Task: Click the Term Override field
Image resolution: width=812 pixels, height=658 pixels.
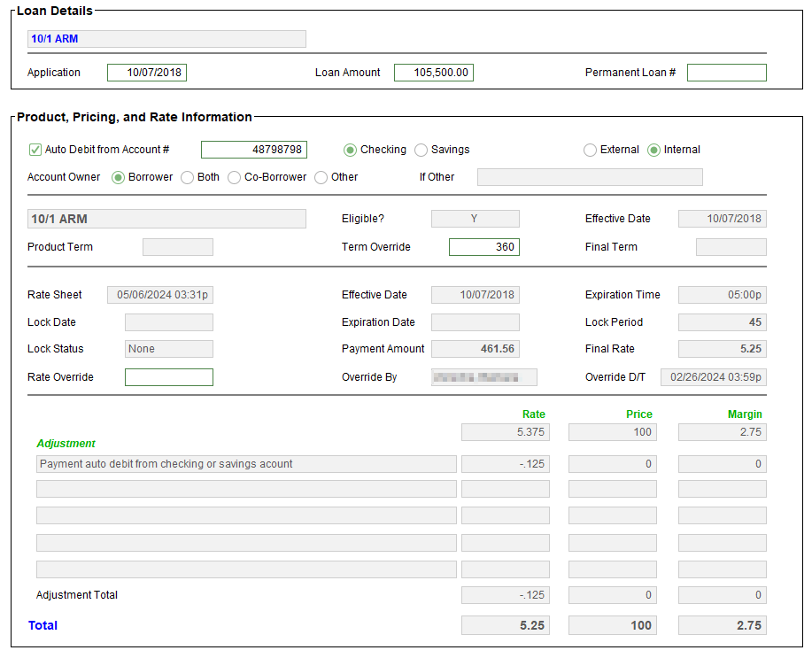Action: click(483, 247)
